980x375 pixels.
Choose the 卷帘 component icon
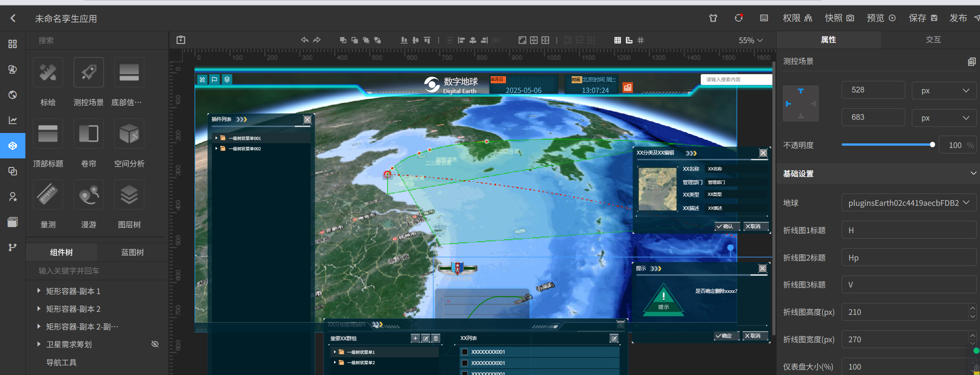pos(89,133)
